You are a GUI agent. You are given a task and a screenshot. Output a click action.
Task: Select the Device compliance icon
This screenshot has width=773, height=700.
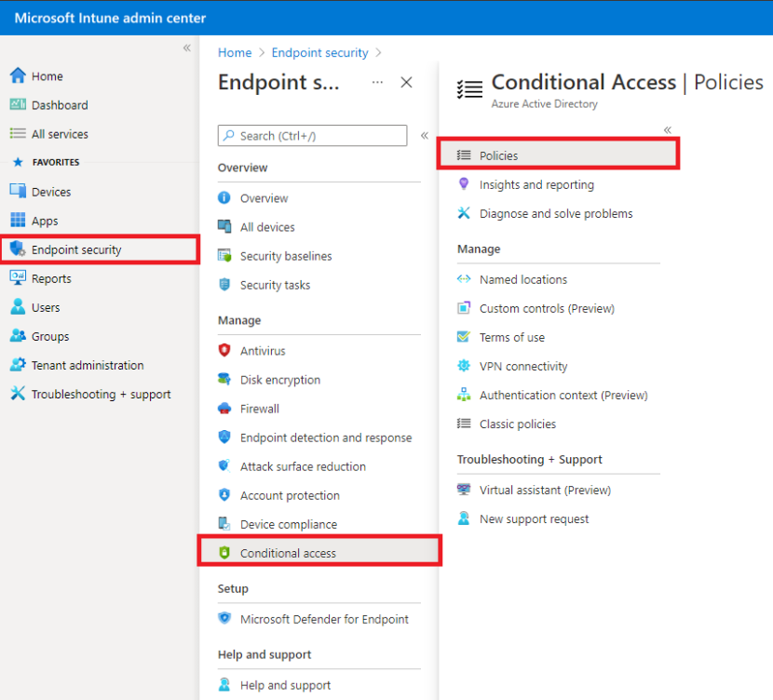(x=225, y=523)
